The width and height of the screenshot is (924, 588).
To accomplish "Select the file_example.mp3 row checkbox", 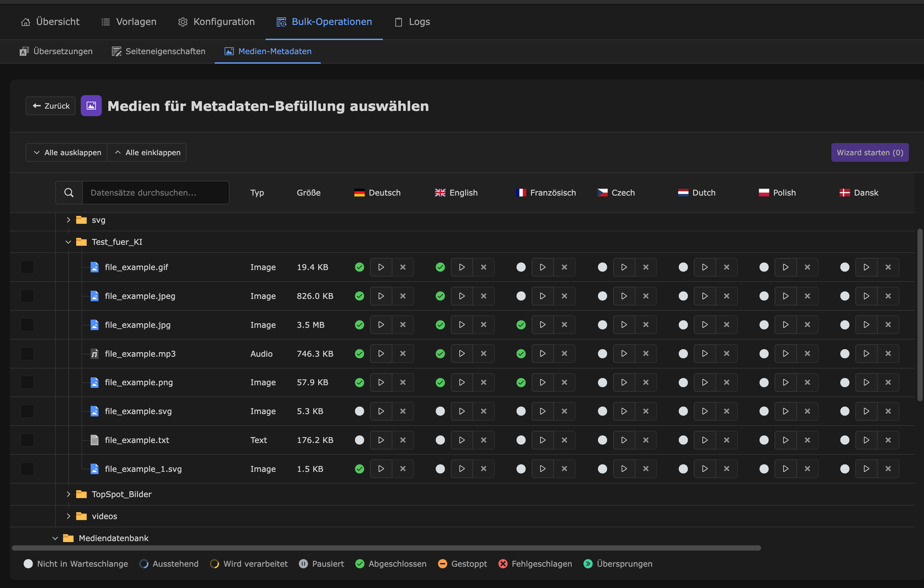I will pos(27,353).
